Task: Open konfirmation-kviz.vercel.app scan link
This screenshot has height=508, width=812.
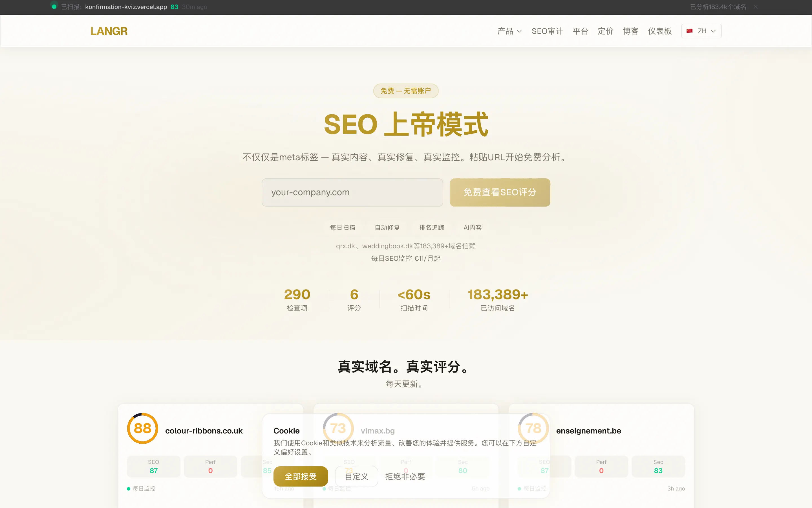Action: pos(126,7)
